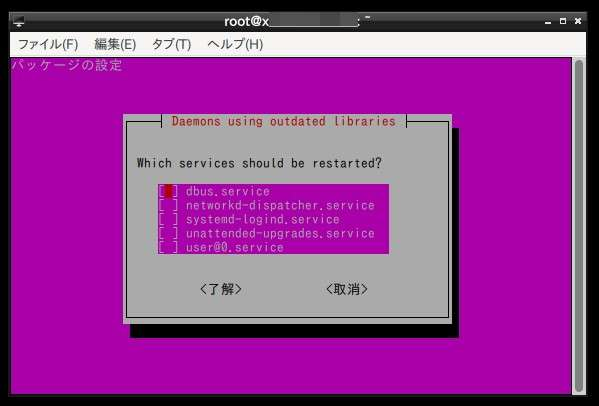Screen dimensions: 599x406
Task: Select the dbus.service label
Action: 228,191
